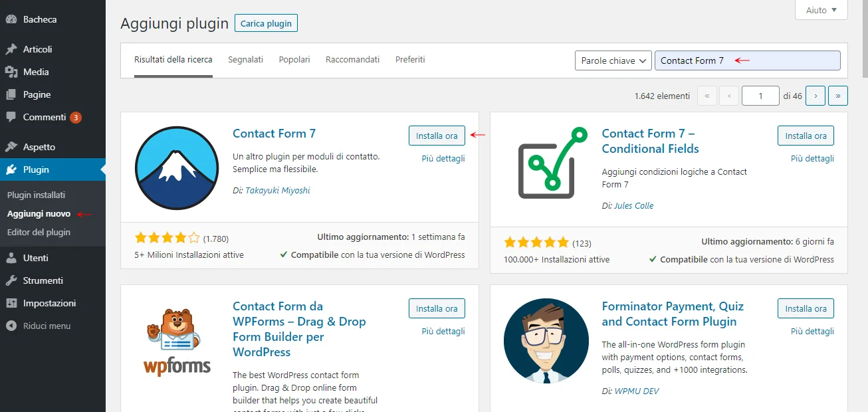Visit author Jules Colle link
This screenshot has height=412, width=868.
[634, 206]
